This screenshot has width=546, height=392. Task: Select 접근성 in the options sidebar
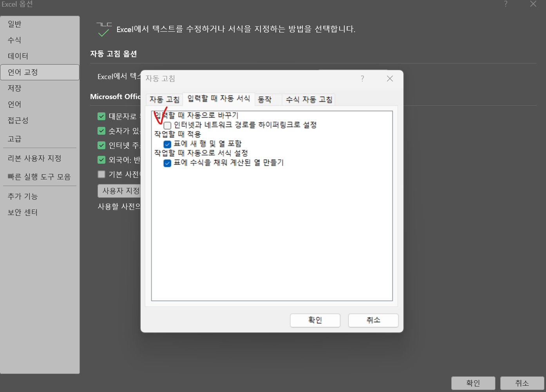(x=40, y=120)
